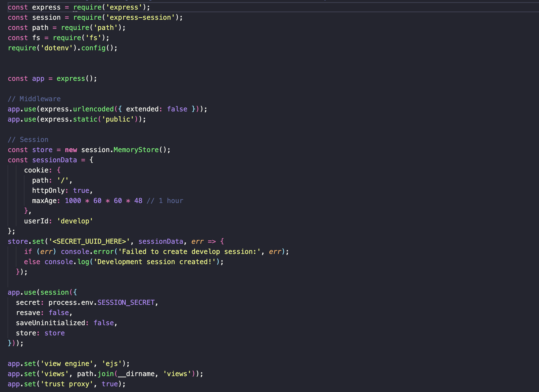Click the saveUninitialized property key
The height and width of the screenshot is (392, 539).
pyautogui.click(x=50, y=323)
